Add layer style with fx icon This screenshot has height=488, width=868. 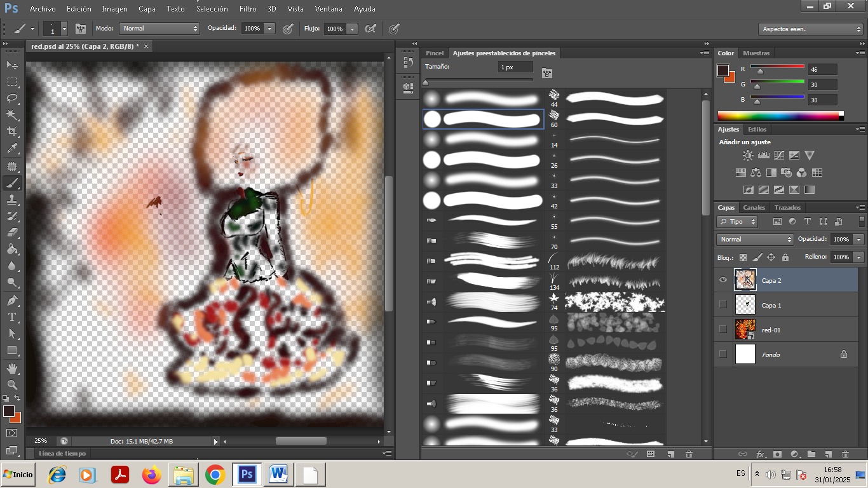761,454
